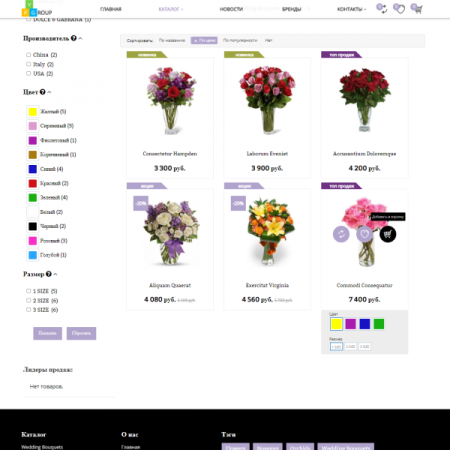
Task: Check the 1 SIZE filter checkbox
Action: (x=28, y=291)
